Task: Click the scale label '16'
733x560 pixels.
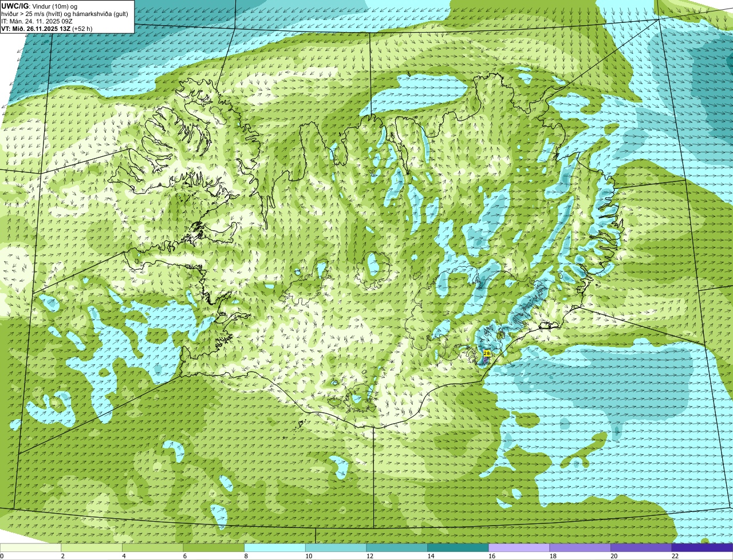Action: point(492,556)
